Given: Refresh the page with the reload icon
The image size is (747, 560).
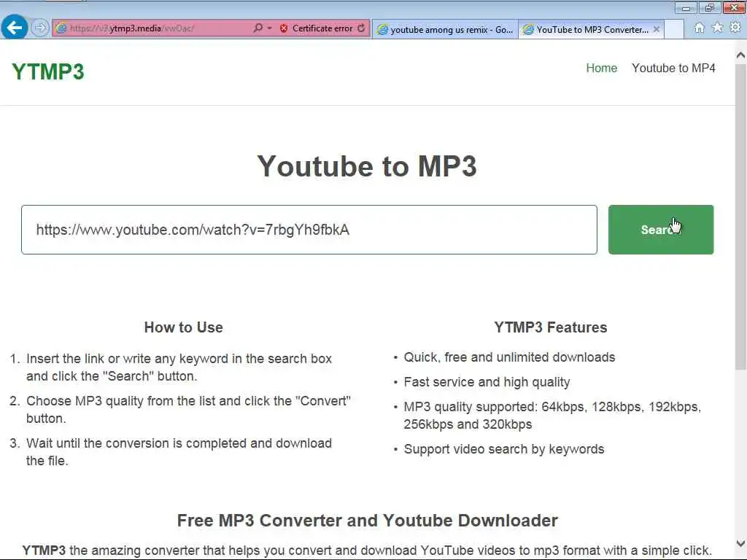Looking at the screenshot, I should click(x=362, y=28).
